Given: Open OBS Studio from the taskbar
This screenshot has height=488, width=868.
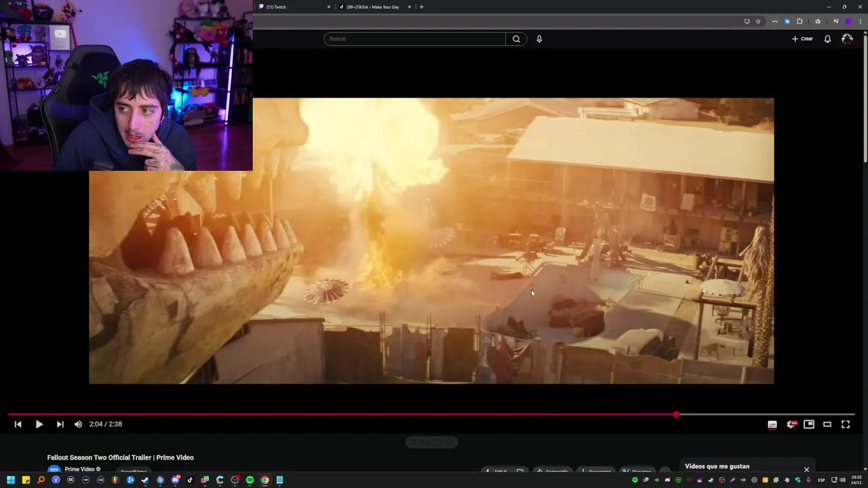Looking at the screenshot, I should [235, 480].
